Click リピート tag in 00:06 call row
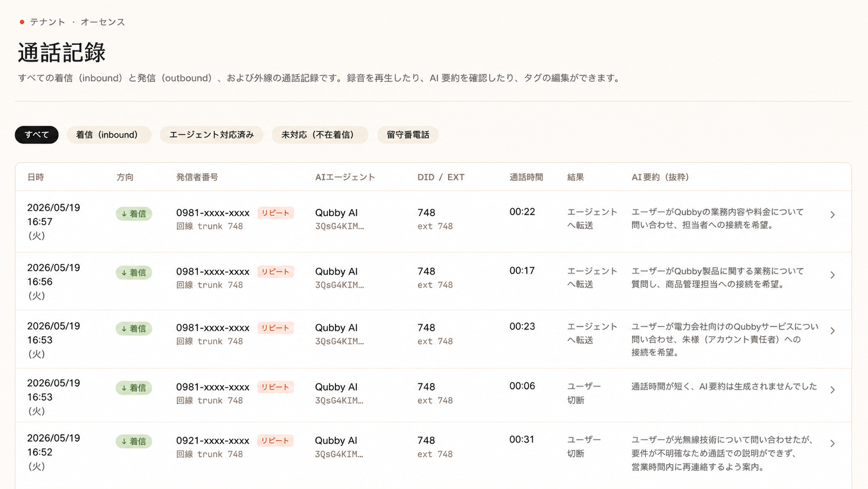Viewport: 868px width, 489px height. coord(276,387)
